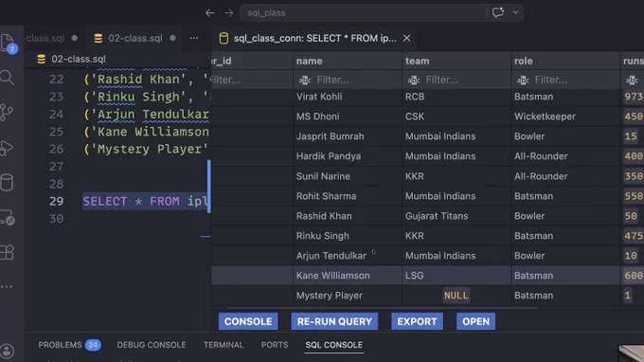Open the Run and Debug view
Image resolution: width=644 pixels, height=362 pixels.
coord(7,148)
